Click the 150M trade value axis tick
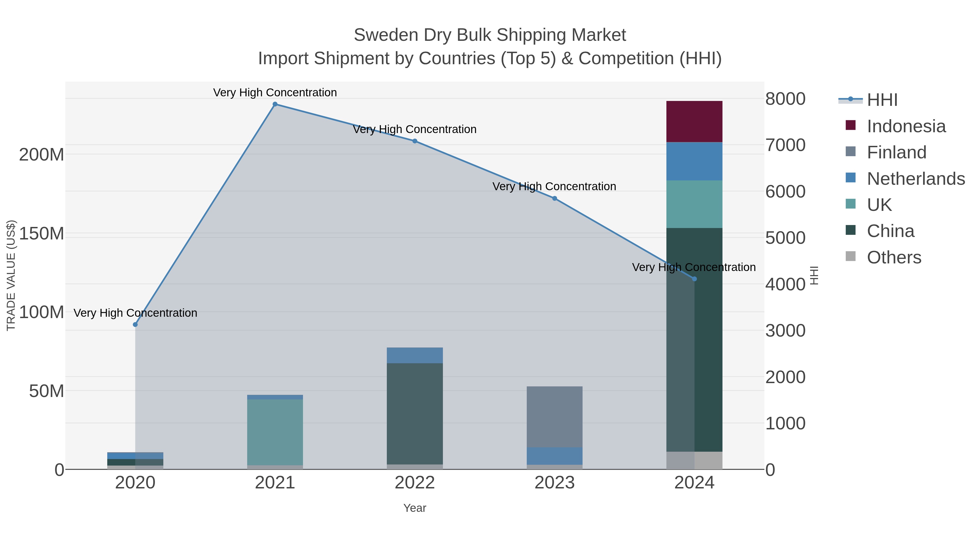980x551 pixels. point(41,233)
